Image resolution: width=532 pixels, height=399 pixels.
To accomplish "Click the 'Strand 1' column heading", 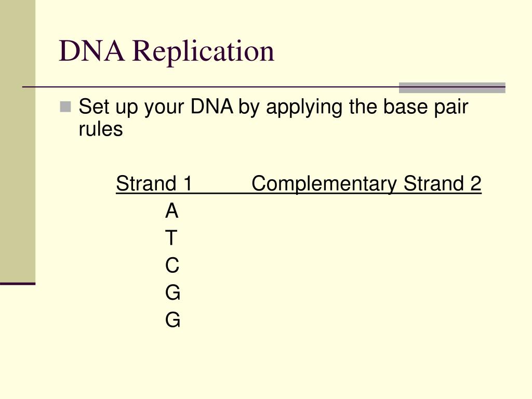I will point(154,183).
